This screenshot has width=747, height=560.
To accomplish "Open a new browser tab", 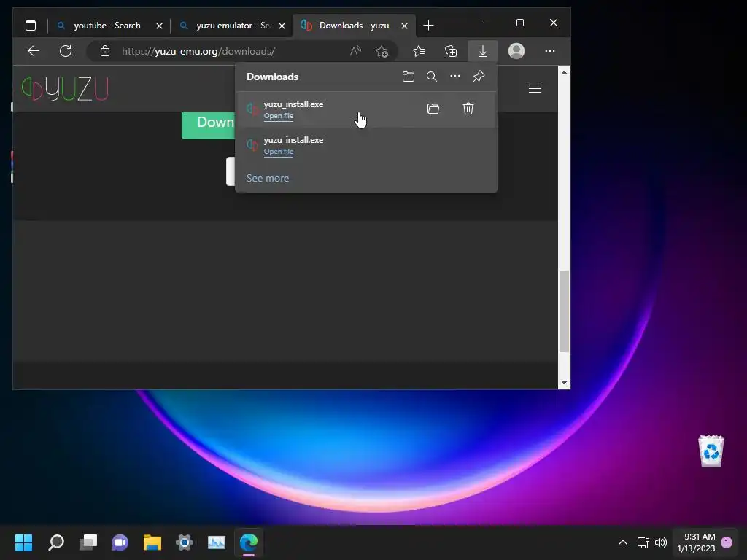I will point(428,26).
